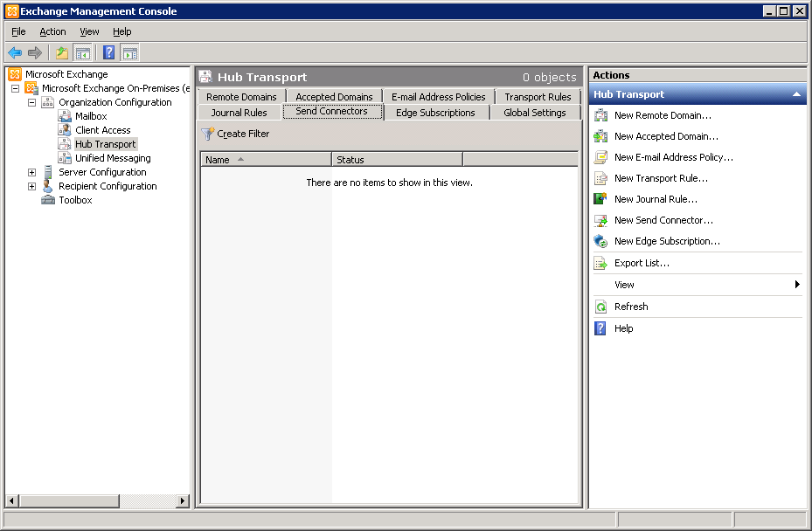Click the Create Filter funnel icon
812x531 pixels.
[208, 134]
